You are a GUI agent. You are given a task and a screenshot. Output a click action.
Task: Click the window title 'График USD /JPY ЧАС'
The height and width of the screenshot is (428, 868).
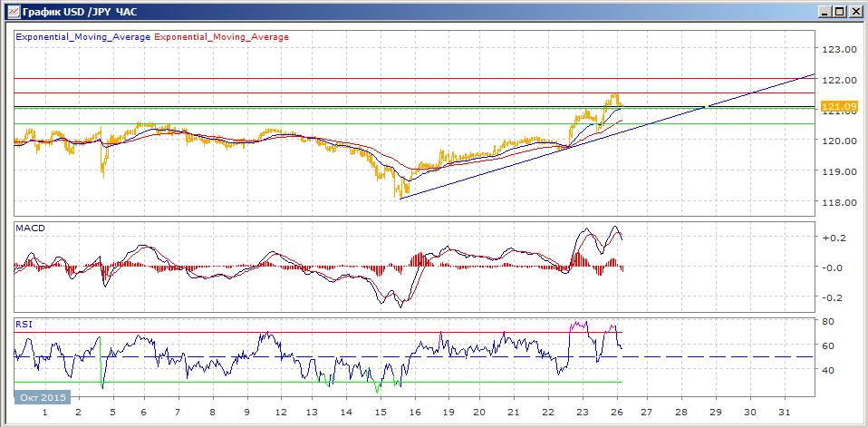[81, 11]
